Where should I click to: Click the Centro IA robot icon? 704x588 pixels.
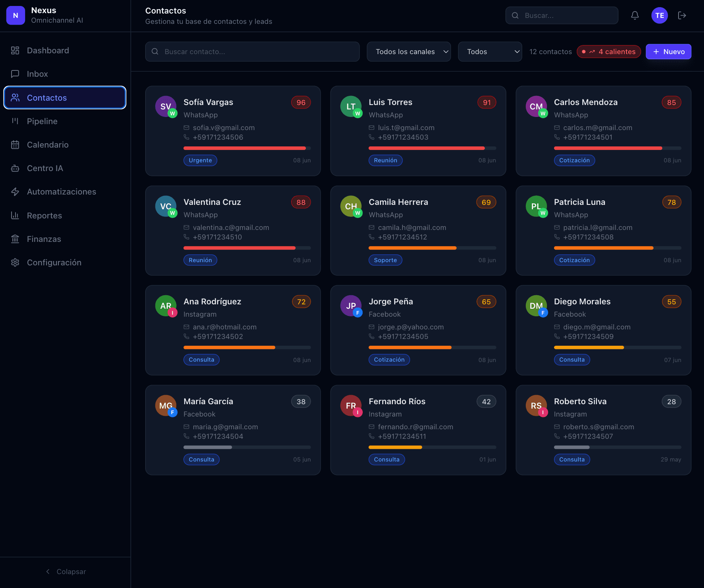15,168
